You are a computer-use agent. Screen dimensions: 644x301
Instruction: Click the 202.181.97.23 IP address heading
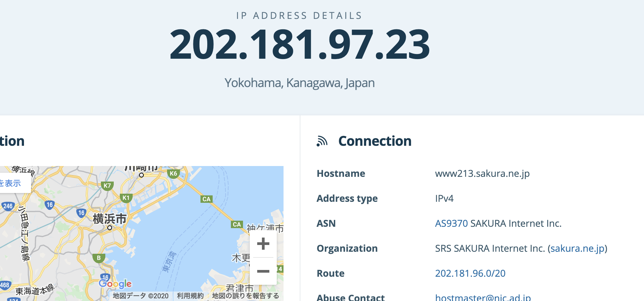tap(299, 44)
